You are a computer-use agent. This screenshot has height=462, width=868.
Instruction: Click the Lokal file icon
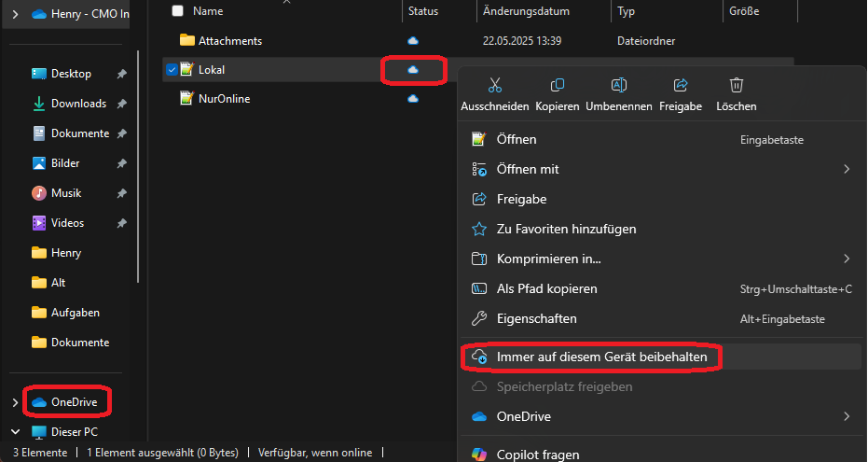coord(187,69)
